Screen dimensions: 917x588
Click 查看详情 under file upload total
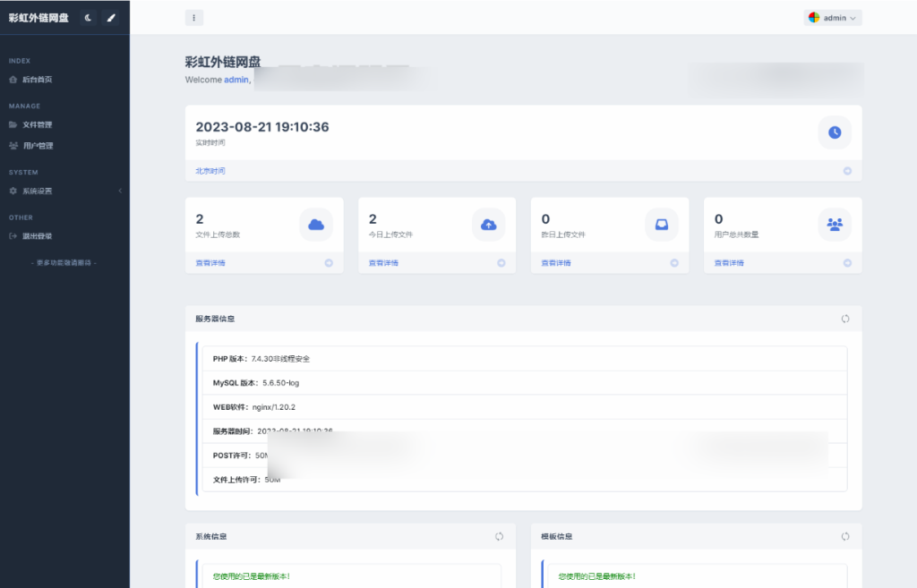tap(210, 262)
